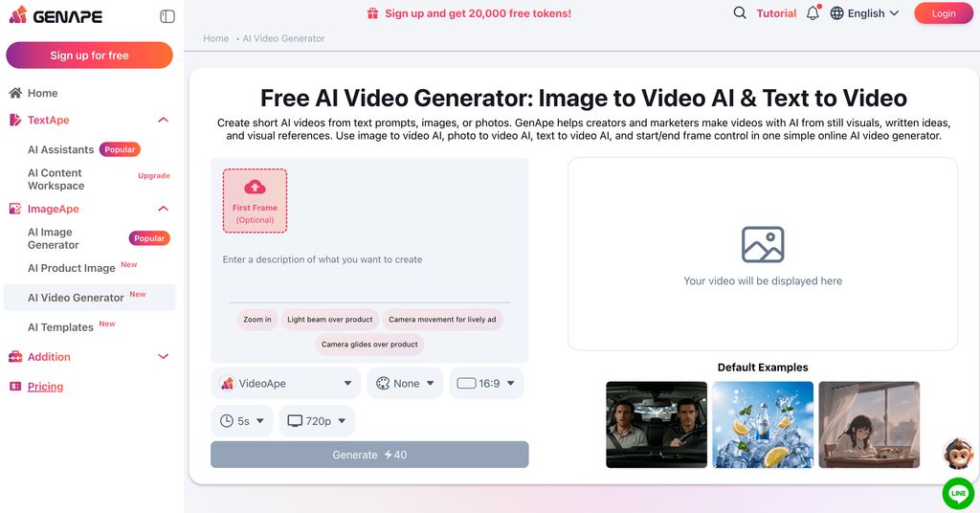This screenshot has height=513, width=980.
Task: Select AI Video Generator in sidebar
Action: pyautogui.click(x=89, y=298)
